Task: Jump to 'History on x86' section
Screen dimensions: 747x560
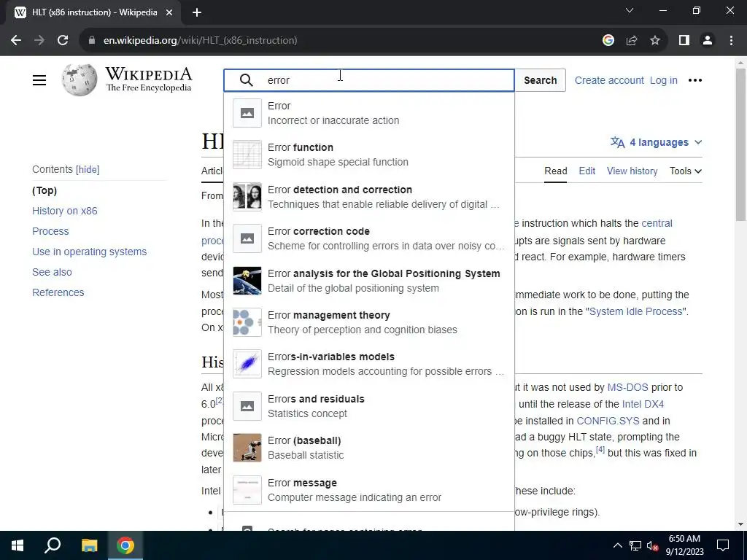Action: pyautogui.click(x=65, y=211)
